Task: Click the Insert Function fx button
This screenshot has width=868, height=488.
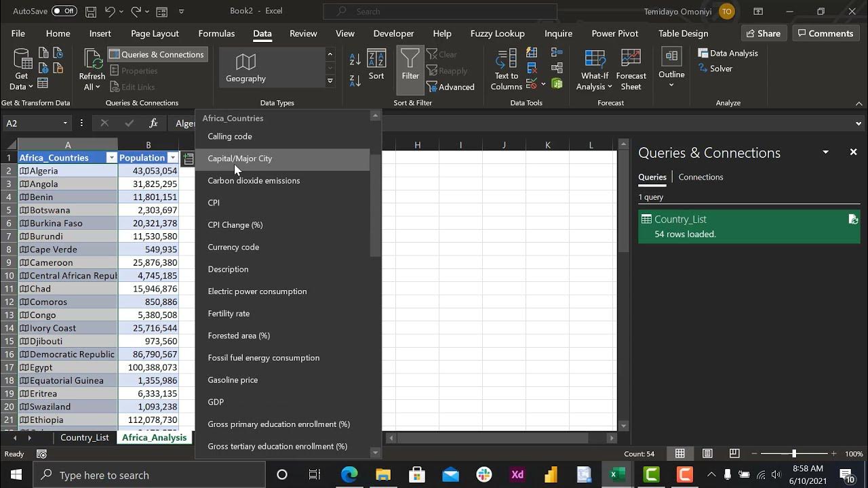Action: [x=153, y=123]
